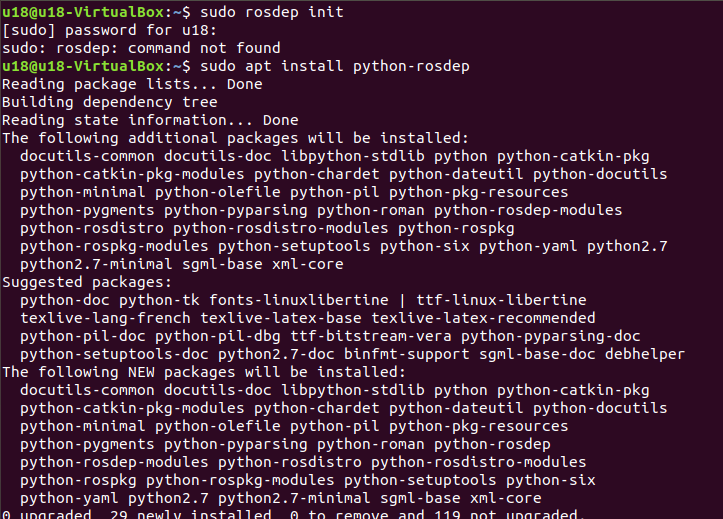Click the 'ttf-bitstream-vera' package name
Viewport: 723px width, 519px height.
[371, 336]
